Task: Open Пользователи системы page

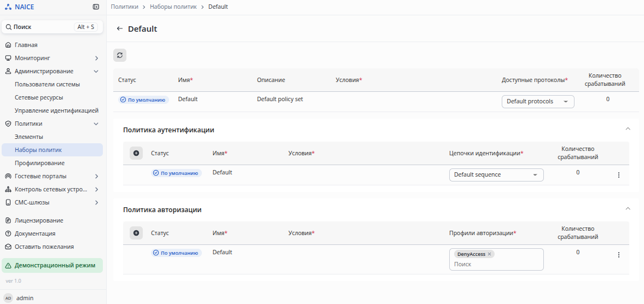Action: coord(47,84)
